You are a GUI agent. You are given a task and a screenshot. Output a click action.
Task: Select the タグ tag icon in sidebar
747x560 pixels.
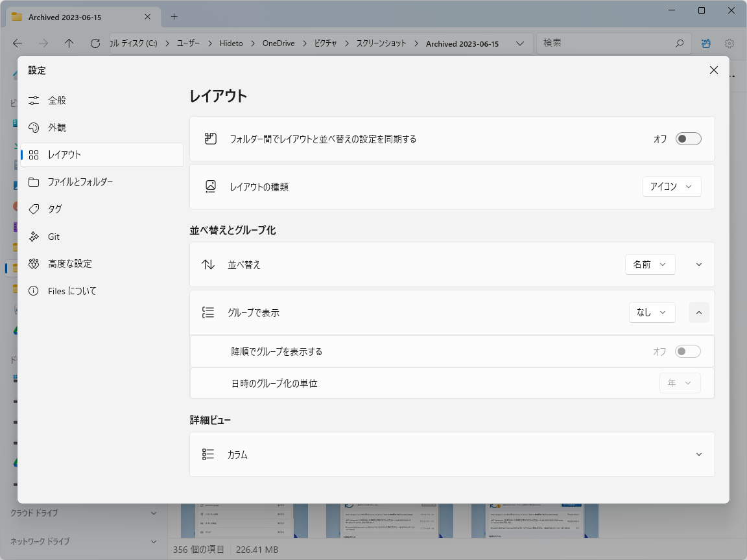35,209
